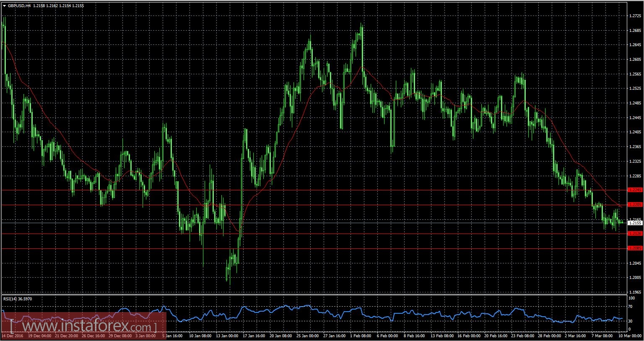Viewport: 644px width, 341px height.
Task: Click the 1.2565 price axis value
Action: point(636,74)
